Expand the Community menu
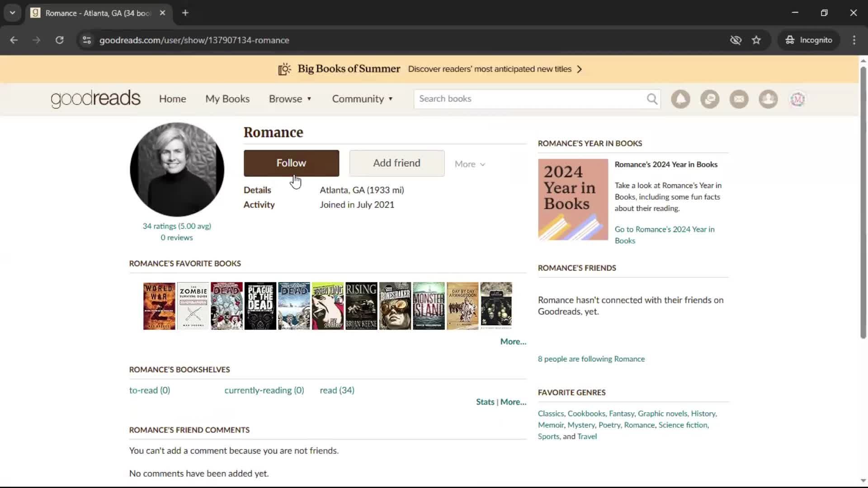868x488 pixels. click(x=363, y=99)
